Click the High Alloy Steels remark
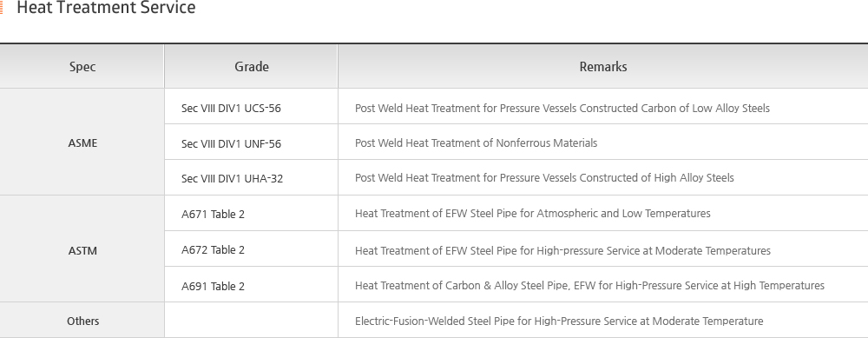This screenshot has width=868, height=338. (x=544, y=178)
